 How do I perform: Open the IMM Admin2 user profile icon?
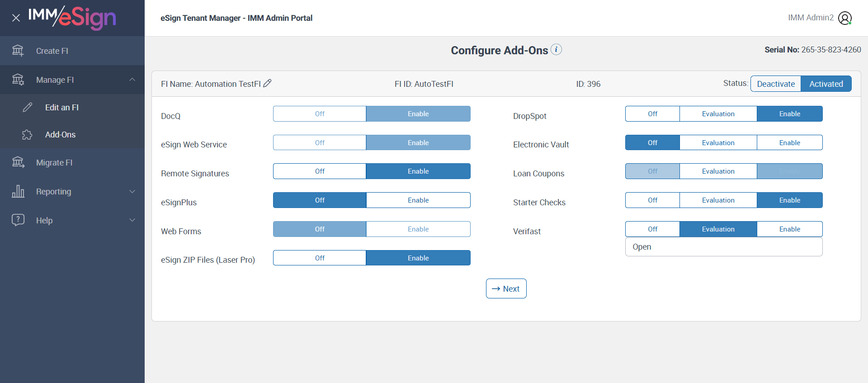pyautogui.click(x=844, y=18)
